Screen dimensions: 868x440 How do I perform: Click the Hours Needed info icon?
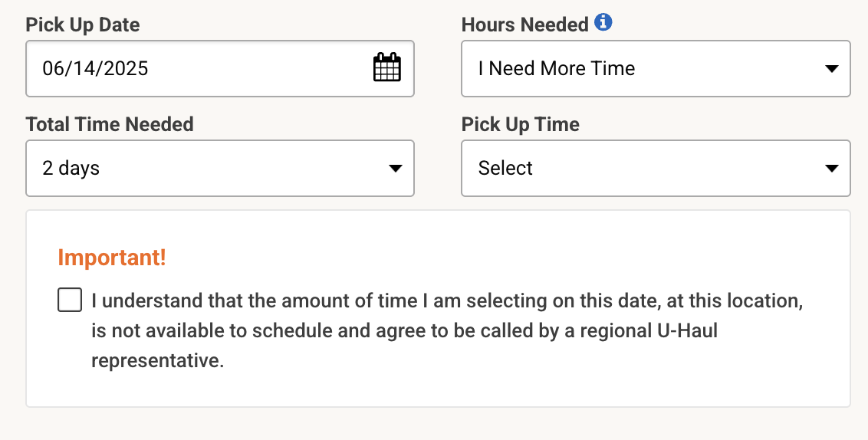pyautogui.click(x=603, y=23)
